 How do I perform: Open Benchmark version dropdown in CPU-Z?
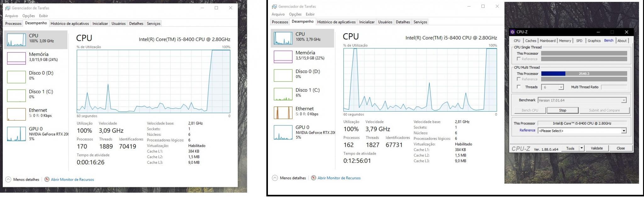pos(582,100)
